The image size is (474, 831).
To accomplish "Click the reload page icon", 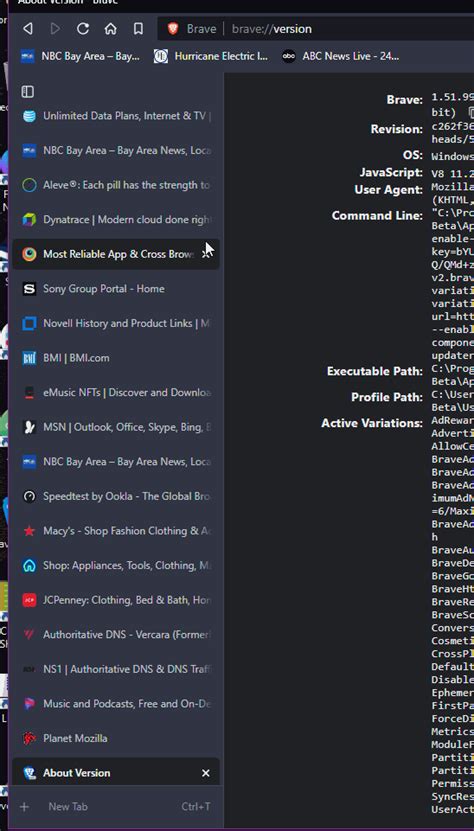I will pos(83,29).
